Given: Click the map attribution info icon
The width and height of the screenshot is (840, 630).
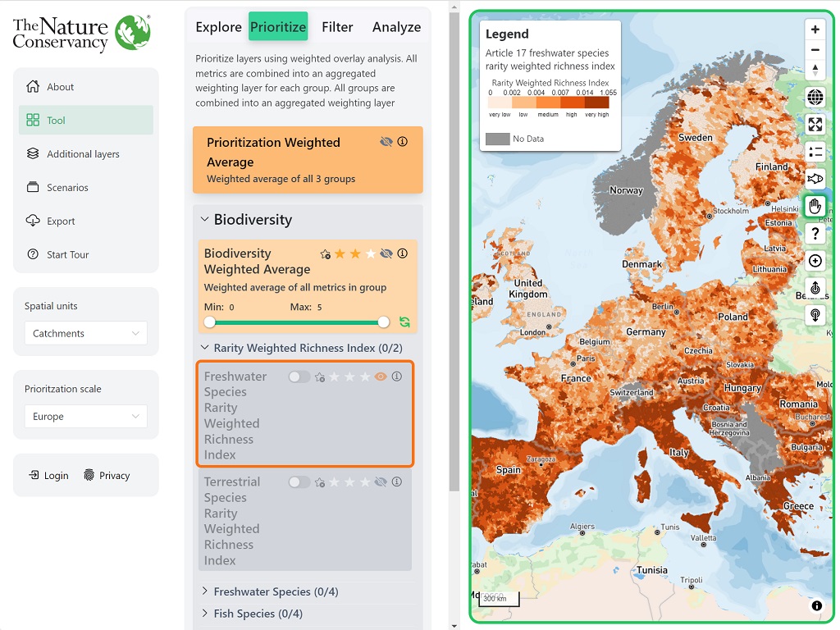Looking at the screenshot, I should pyautogui.click(x=817, y=606).
